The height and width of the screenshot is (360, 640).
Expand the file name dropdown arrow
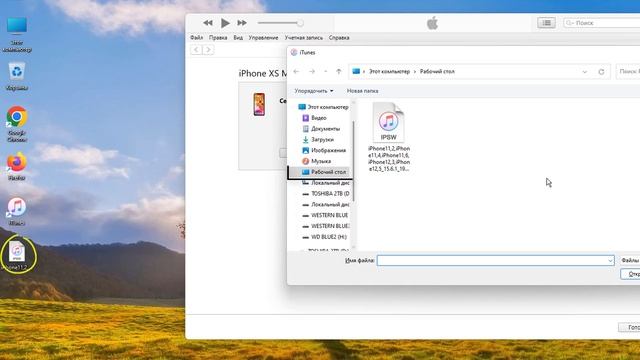pos(610,260)
